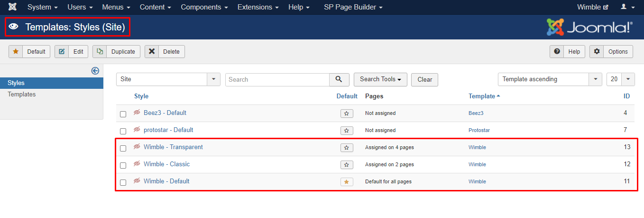
Task: Go to Templates in the sidebar
Action: 22,95
